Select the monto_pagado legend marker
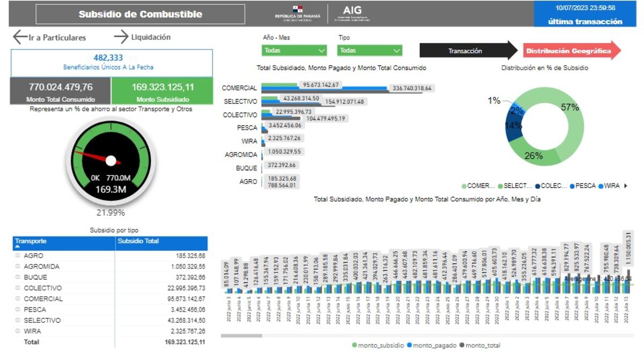The image size is (644, 353). click(409, 345)
